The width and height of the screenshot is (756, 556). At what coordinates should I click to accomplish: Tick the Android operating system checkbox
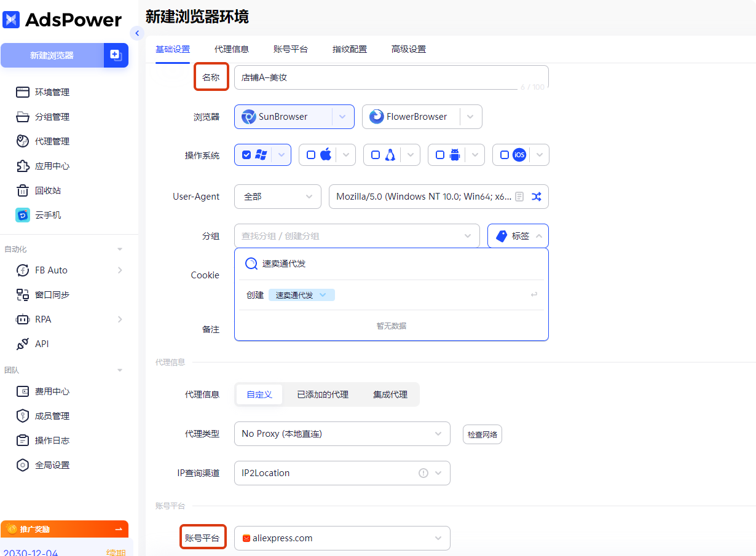pyautogui.click(x=440, y=155)
